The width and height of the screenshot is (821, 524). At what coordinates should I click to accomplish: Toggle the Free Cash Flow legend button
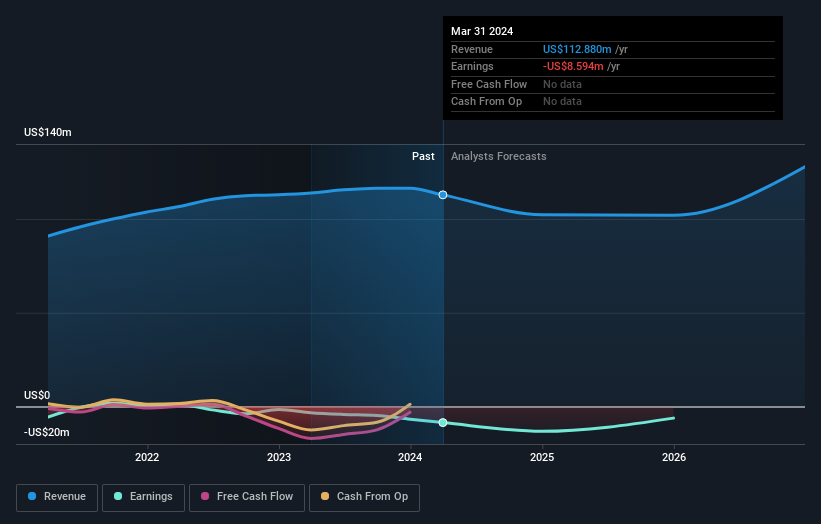coord(247,497)
